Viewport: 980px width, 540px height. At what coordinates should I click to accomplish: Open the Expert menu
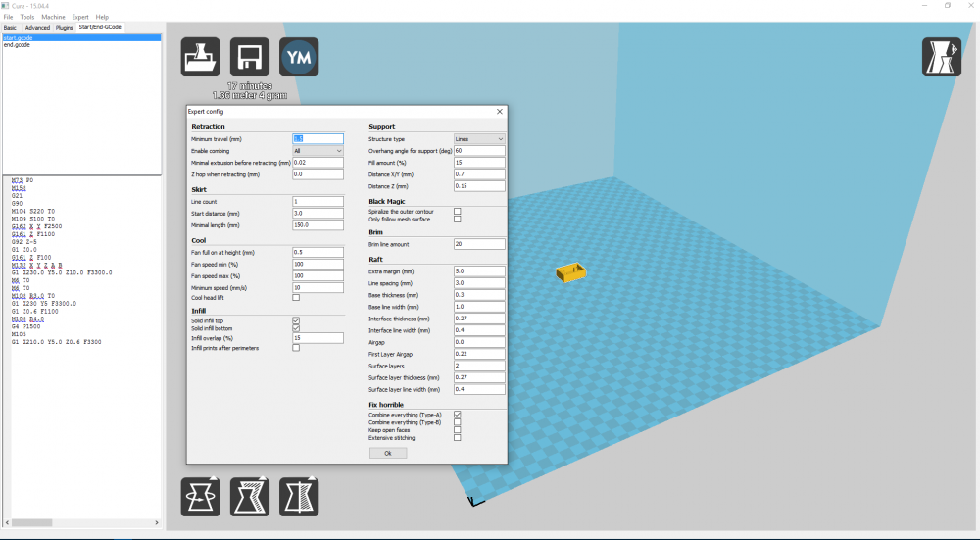(x=79, y=17)
